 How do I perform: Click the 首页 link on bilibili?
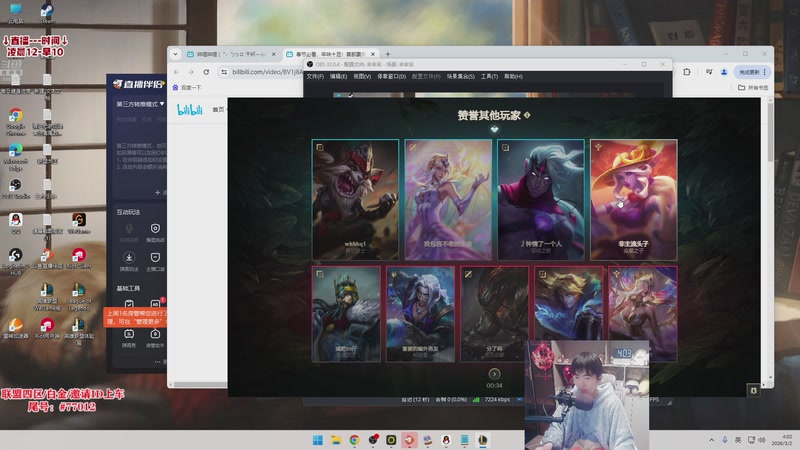(x=218, y=110)
